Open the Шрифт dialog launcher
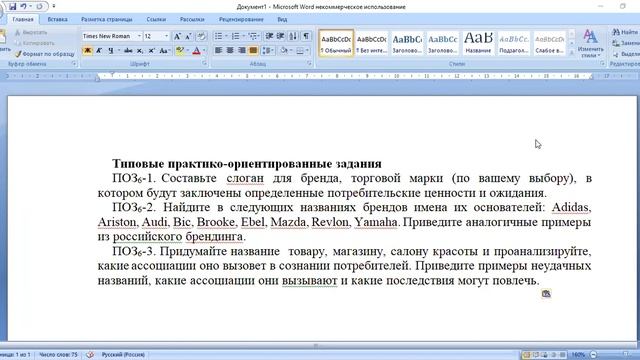 [204, 64]
